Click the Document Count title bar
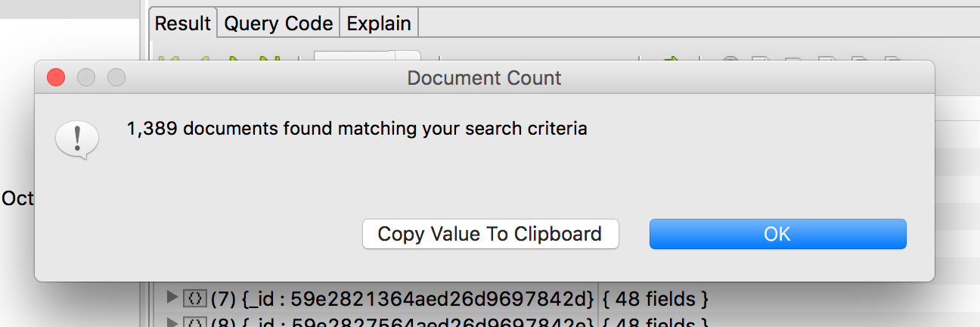The image size is (980, 327). 485,77
